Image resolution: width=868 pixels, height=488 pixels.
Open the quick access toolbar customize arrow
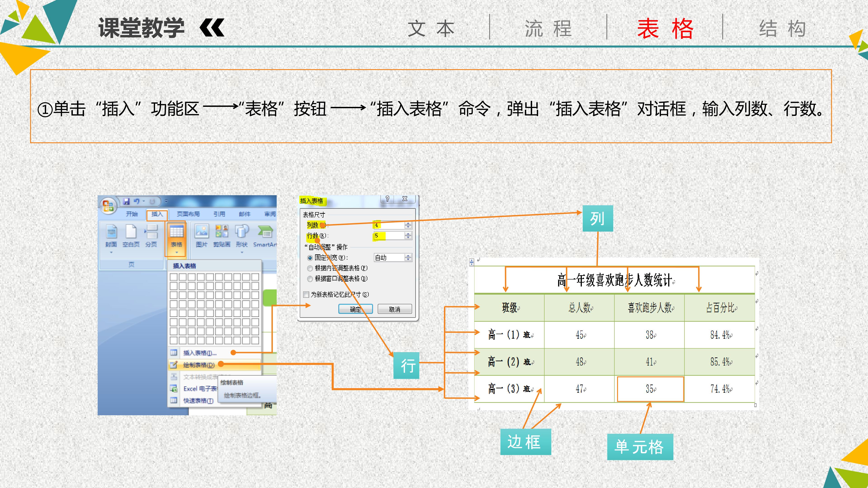click(166, 201)
